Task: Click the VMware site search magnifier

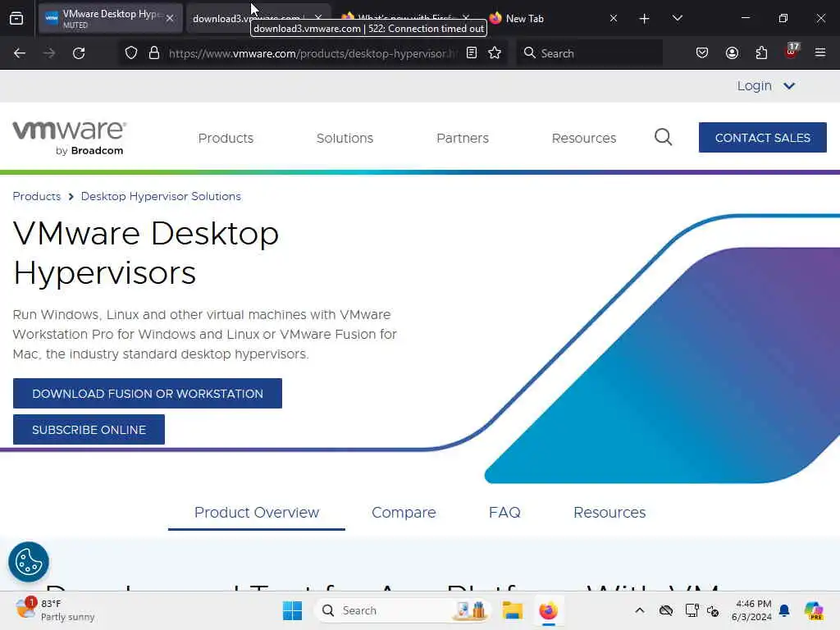Action: click(663, 137)
